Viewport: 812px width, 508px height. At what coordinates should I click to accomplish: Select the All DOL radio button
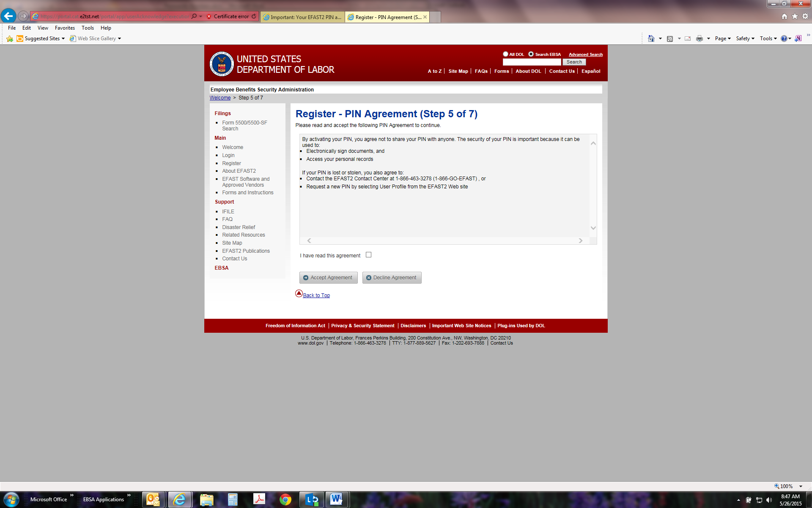[505, 54]
